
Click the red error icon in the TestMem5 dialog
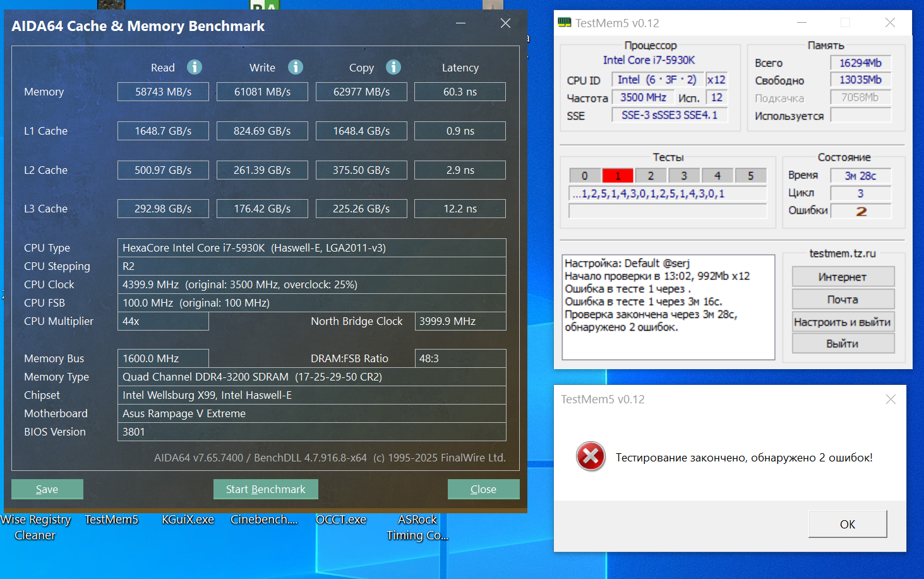pos(591,456)
